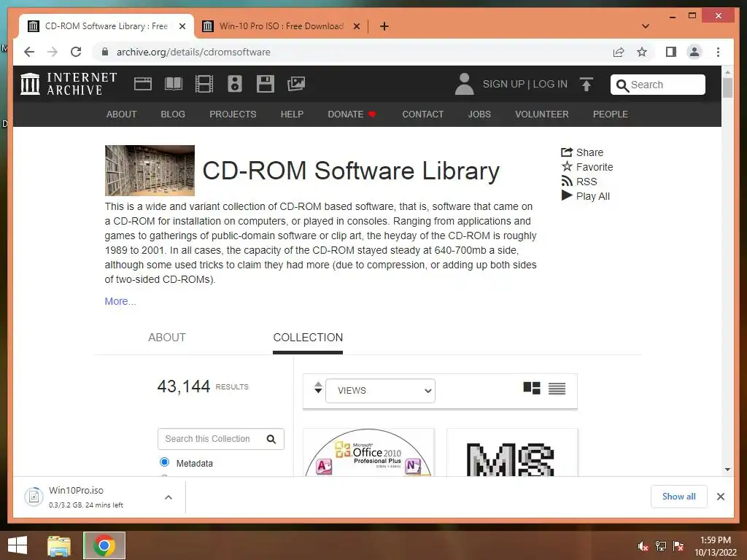Click the Upload arrow icon

587,85
